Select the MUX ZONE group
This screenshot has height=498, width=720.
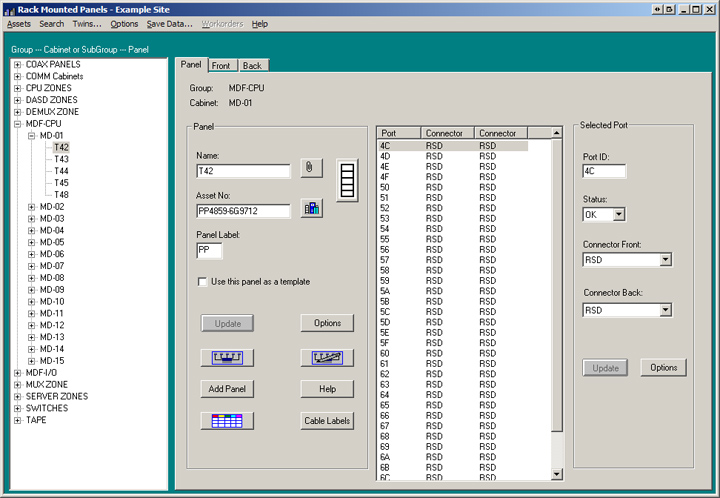pos(46,385)
